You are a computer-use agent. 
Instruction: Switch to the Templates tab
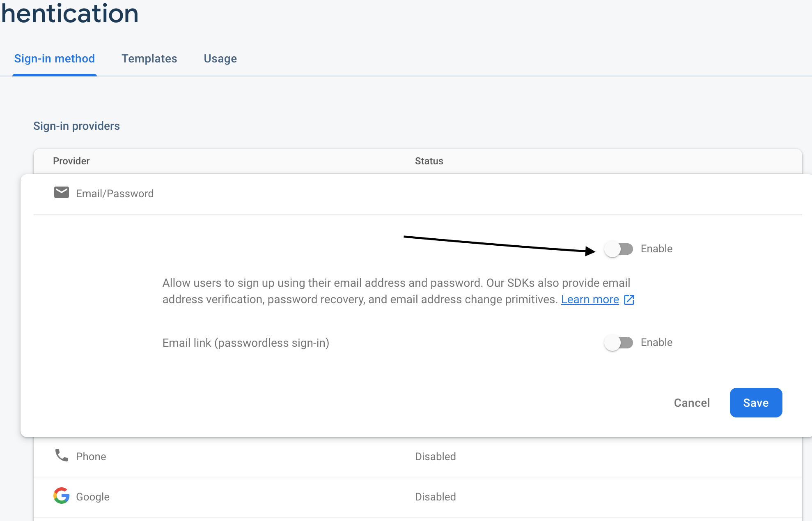point(149,59)
